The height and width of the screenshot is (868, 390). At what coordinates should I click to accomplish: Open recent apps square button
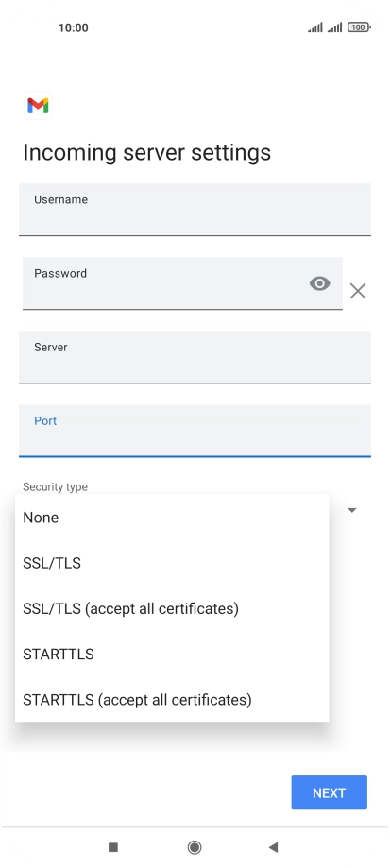(x=113, y=847)
